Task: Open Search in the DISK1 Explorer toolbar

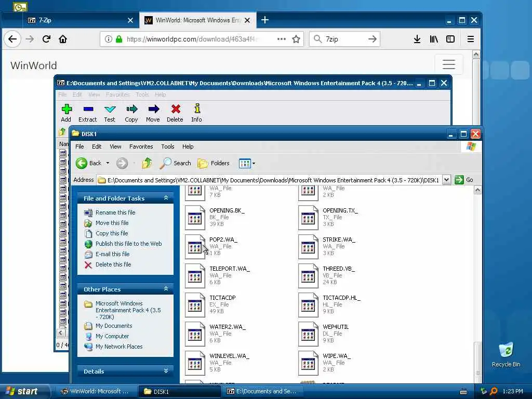Action: [176, 163]
